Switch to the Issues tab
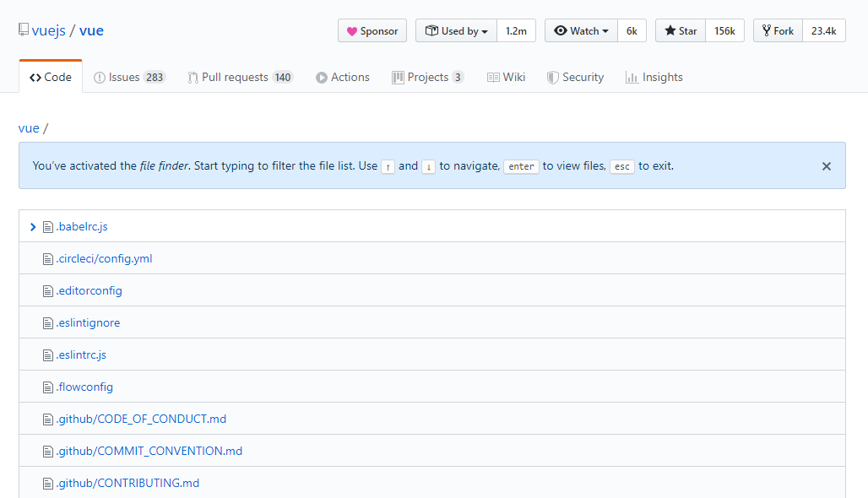 129,78
